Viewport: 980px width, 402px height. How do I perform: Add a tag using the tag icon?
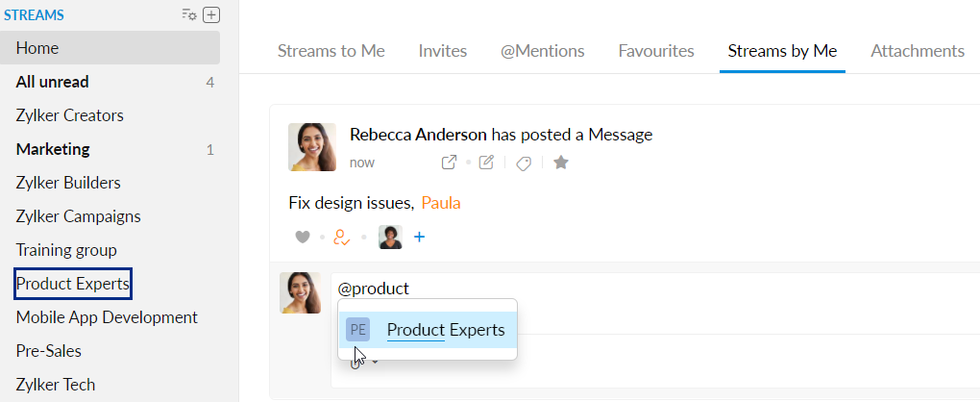(524, 163)
